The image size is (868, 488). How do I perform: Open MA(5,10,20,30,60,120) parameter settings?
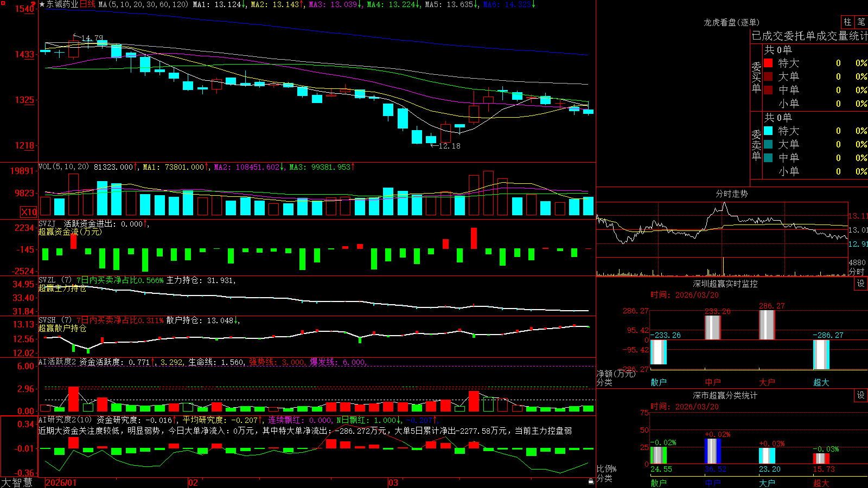click(143, 4)
